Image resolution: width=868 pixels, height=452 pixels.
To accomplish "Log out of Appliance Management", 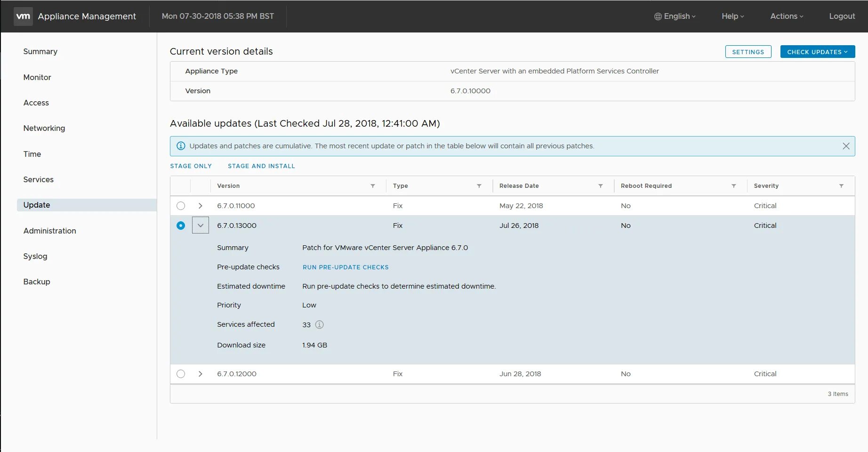I will [842, 16].
